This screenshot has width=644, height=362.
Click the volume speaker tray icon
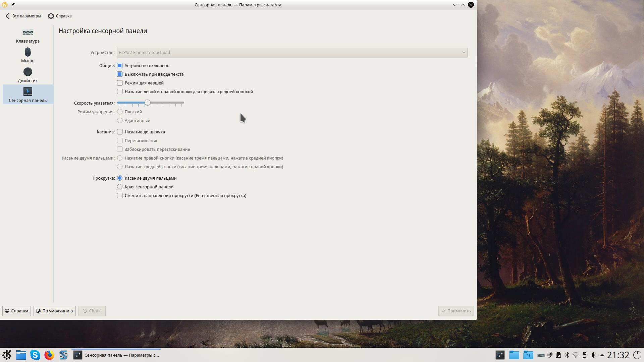593,355
